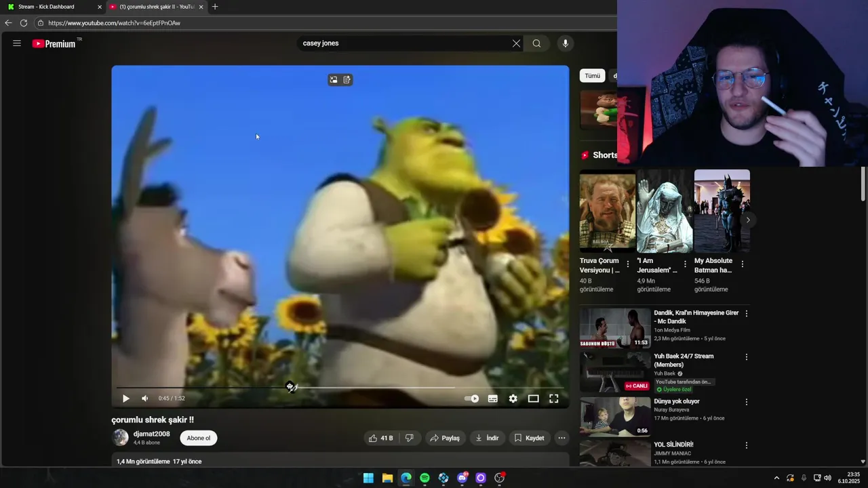Image resolution: width=868 pixels, height=488 pixels.
Task: Start voice search with microphone icon
Action: [x=565, y=43]
